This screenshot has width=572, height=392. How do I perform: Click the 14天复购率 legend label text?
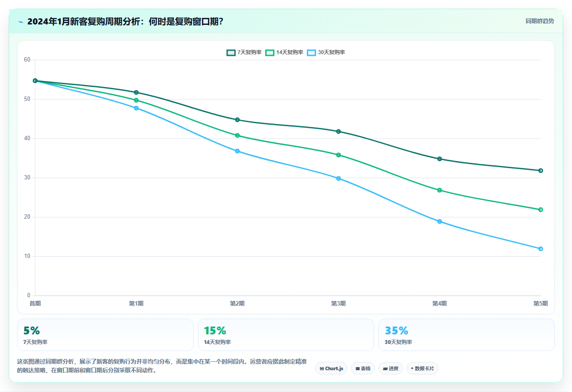pyautogui.click(x=290, y=52)
